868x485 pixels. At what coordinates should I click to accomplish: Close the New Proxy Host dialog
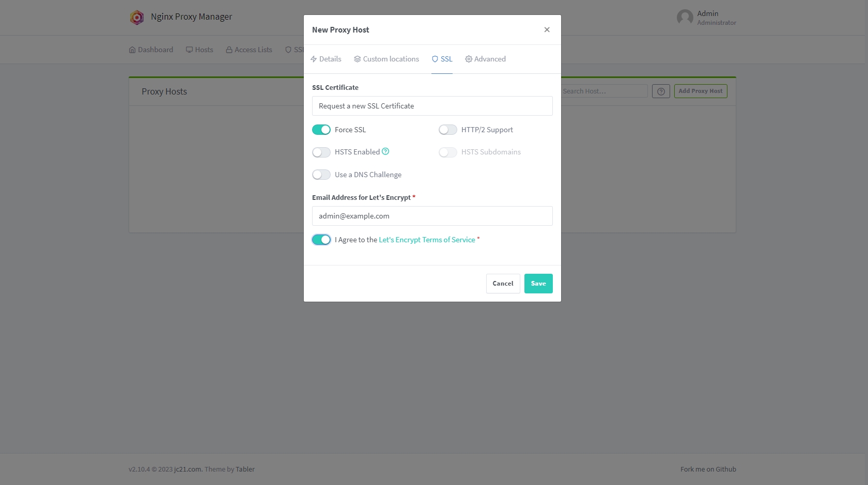point(547,30)
